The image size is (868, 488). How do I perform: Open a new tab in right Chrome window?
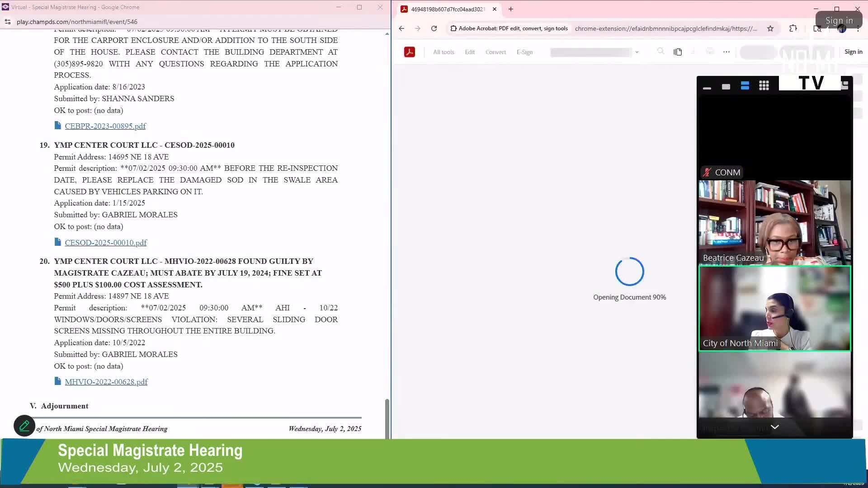(x=511, y=9)
